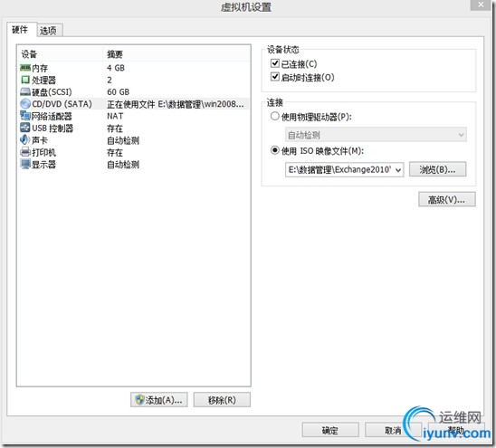Select the memory (内存) device icon
496x448 pixels.
(25, 68)
